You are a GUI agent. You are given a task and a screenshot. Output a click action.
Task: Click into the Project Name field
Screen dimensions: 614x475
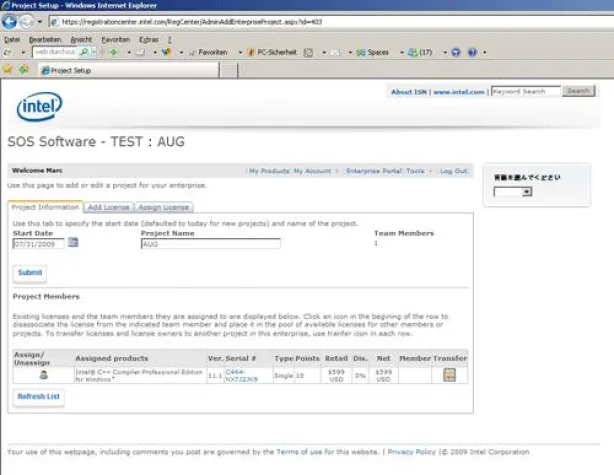click(210, 243)
